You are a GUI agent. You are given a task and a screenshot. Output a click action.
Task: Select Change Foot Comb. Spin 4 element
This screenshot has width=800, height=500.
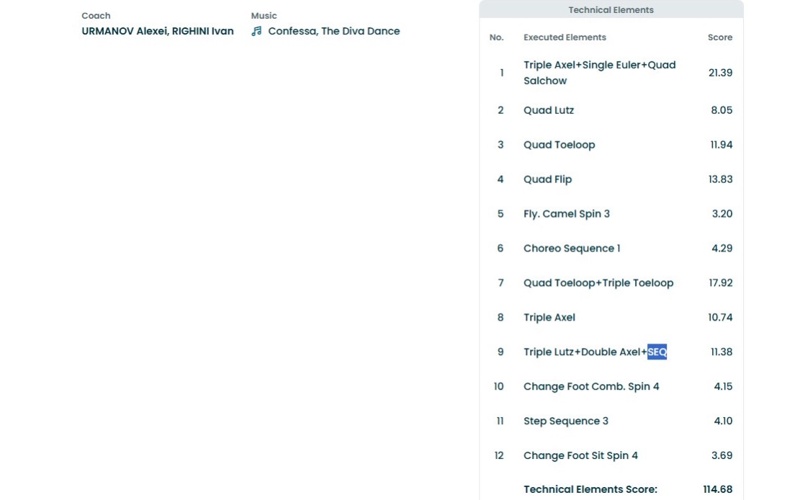tap(591, 387)
